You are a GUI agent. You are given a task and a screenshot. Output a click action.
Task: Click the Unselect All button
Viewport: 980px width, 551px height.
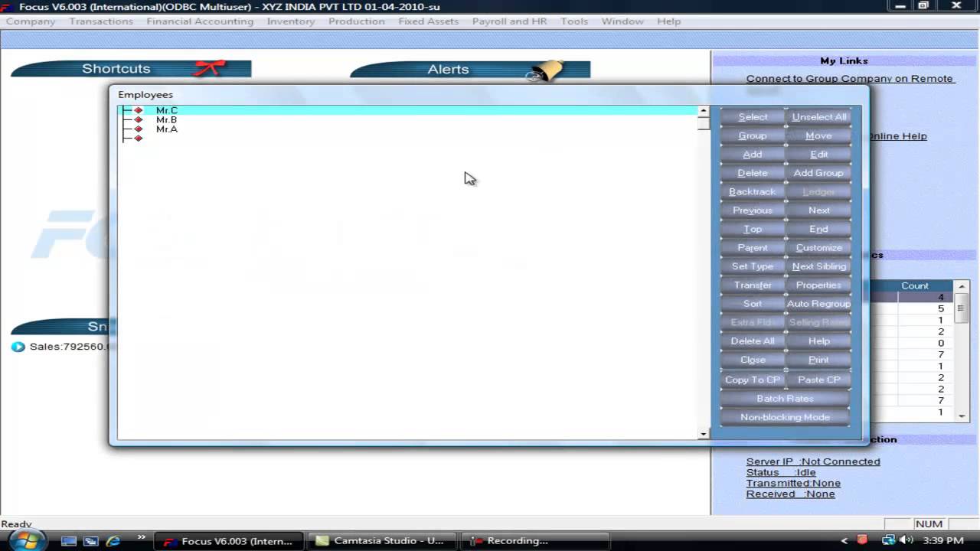click(x=818, y=117)
